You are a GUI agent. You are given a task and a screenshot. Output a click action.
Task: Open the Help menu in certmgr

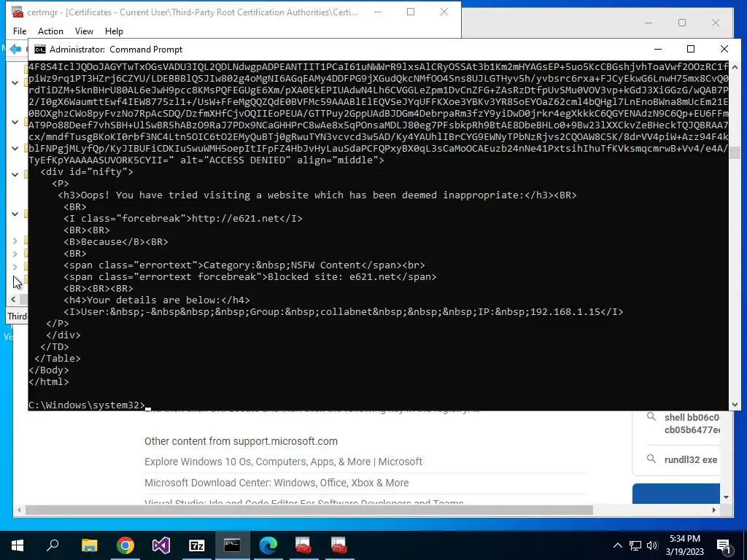114,31
